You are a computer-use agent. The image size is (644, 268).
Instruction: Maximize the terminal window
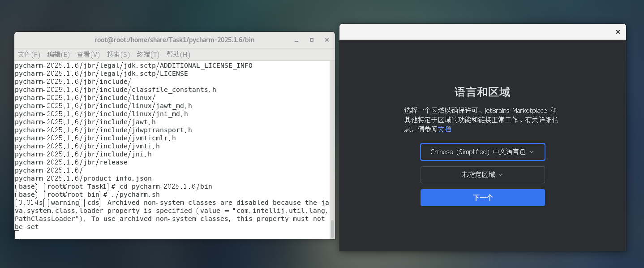click(312, 40)
